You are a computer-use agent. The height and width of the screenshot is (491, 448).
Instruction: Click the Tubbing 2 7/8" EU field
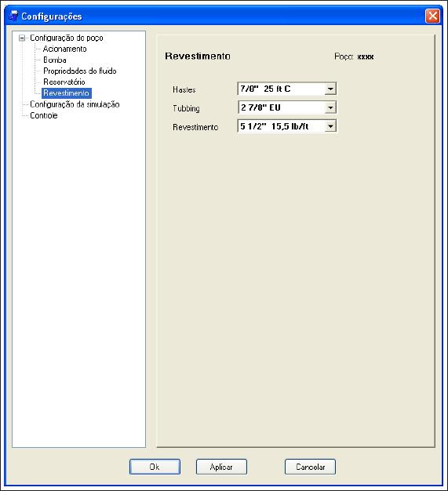[x=287, y=107]
